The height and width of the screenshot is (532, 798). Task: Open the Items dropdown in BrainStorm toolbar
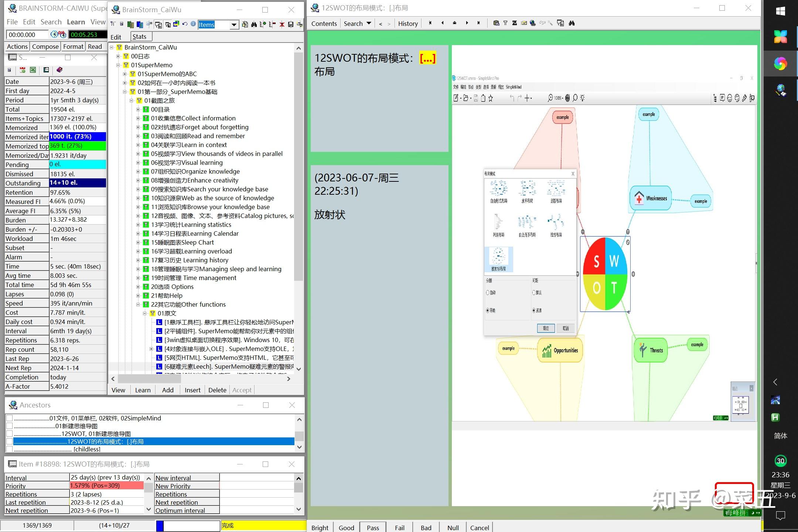pyautogui.click(x=234, y=25)
